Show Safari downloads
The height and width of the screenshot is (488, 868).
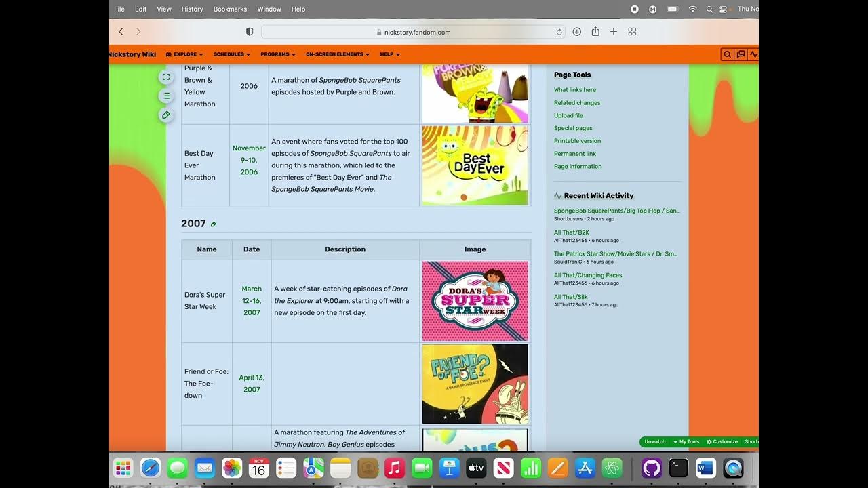[576, 32]
